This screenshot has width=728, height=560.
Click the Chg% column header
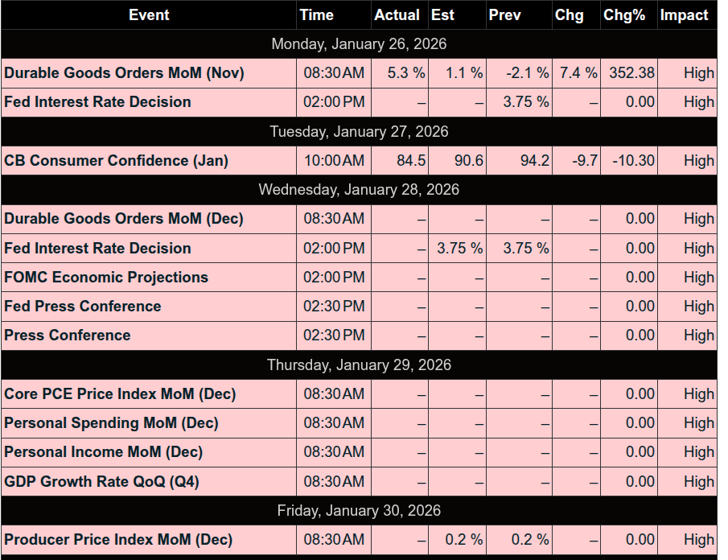coord(624,15)
